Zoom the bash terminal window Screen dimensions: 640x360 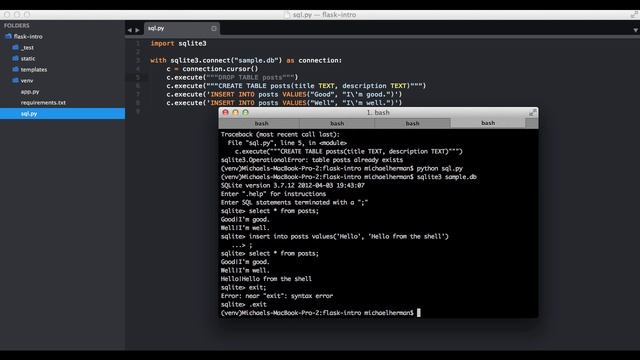(x=245, y=112)
